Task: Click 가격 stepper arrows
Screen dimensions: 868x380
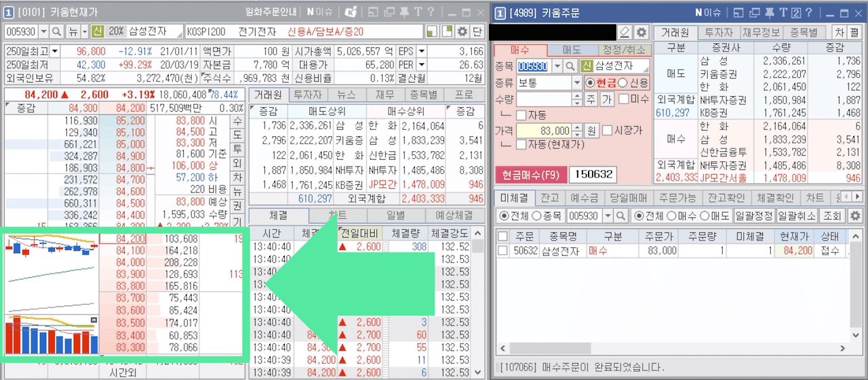Action: (x=577, y=130)
